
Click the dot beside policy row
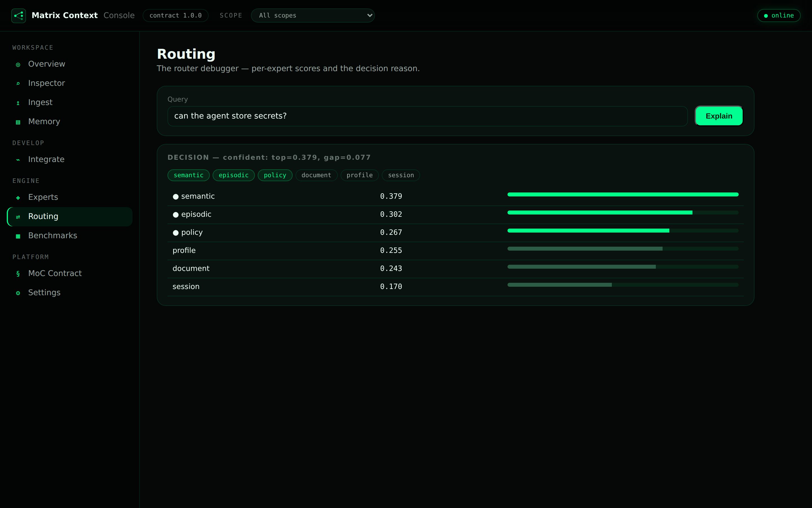pos(175,233)
